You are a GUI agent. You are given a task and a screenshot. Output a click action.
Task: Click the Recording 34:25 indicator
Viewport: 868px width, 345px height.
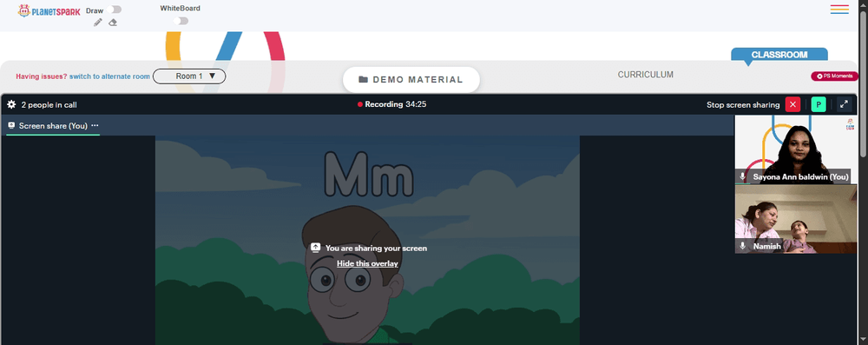point(392,104)
